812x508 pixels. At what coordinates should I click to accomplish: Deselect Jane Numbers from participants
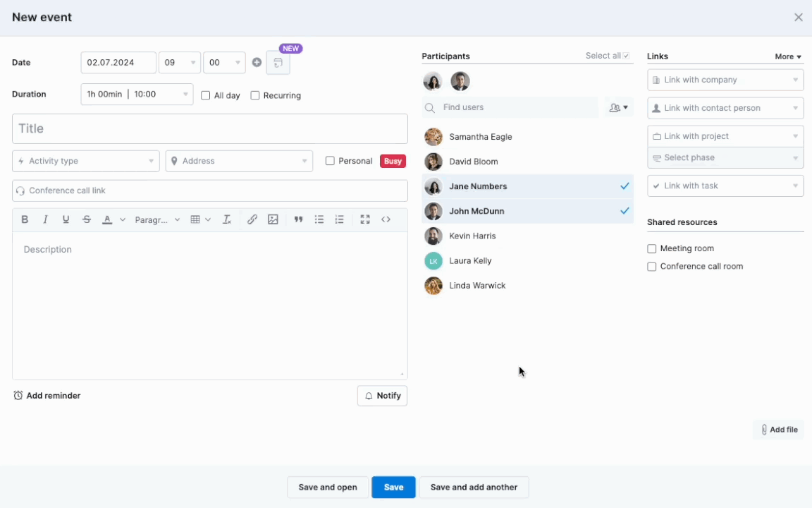click(x=527, y=186)
